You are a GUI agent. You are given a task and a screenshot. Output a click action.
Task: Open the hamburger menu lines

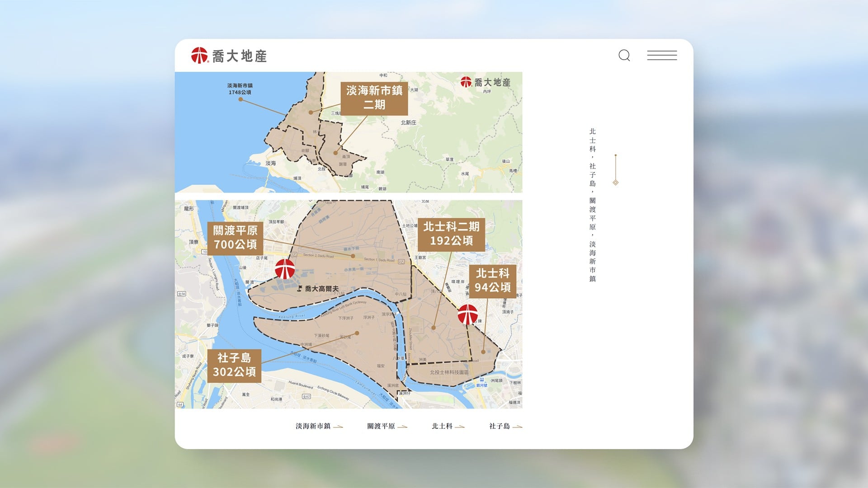(x=662, y=56)
